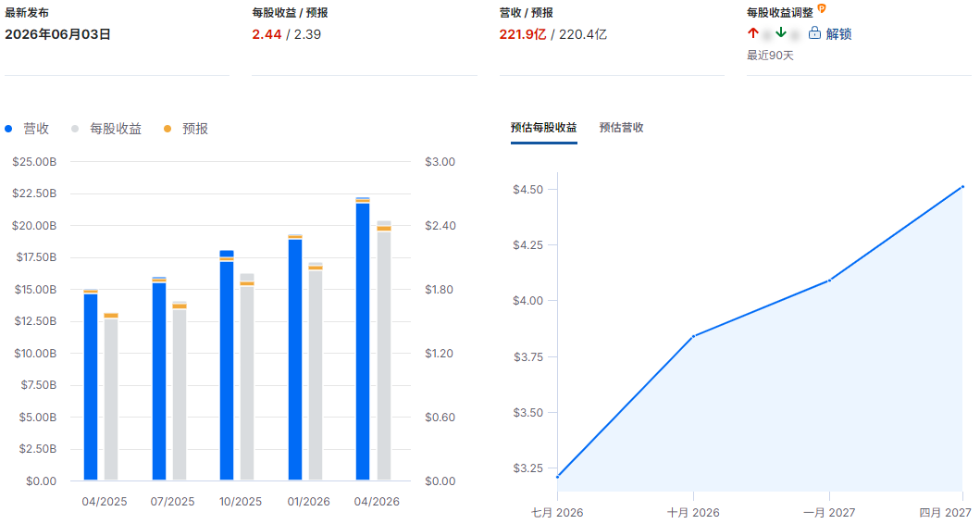Toggle the 预报 legend item
980x524 pixels.
186,129
